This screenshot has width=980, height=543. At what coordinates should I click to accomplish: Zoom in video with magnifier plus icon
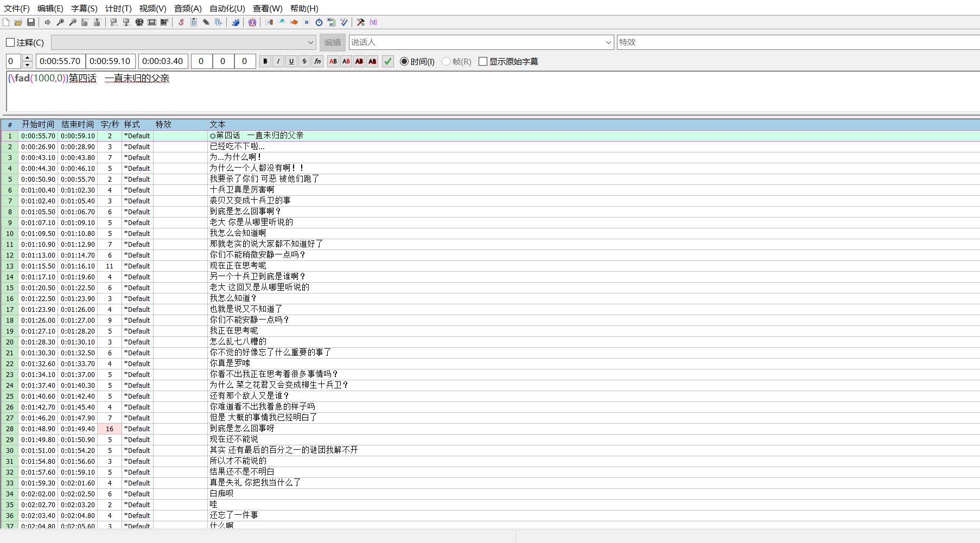pyautogui.click(x=60, y=22)
